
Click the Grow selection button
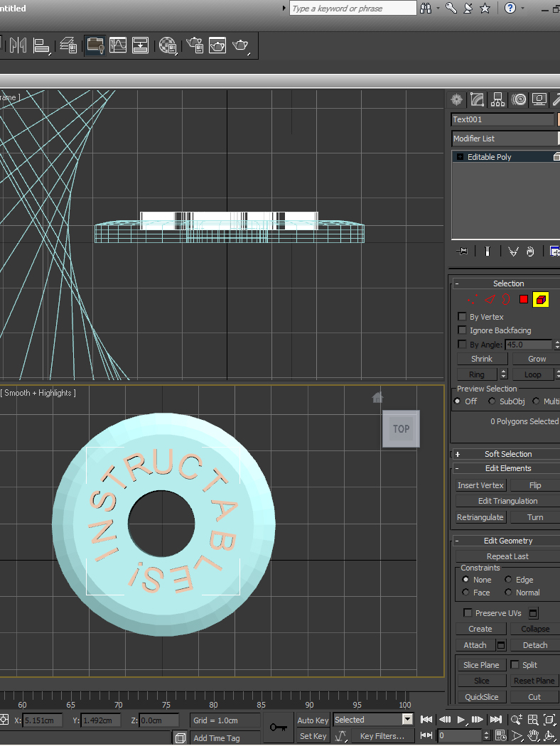click(537, 359)
